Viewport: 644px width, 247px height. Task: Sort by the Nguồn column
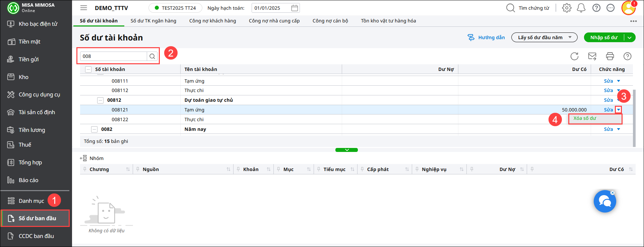tap(228, 169)
